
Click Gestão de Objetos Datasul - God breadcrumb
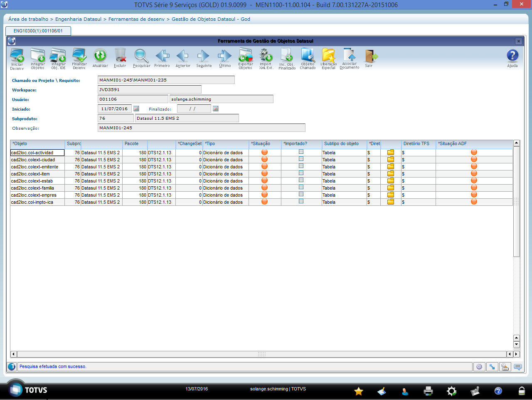[x=211, y=19]
